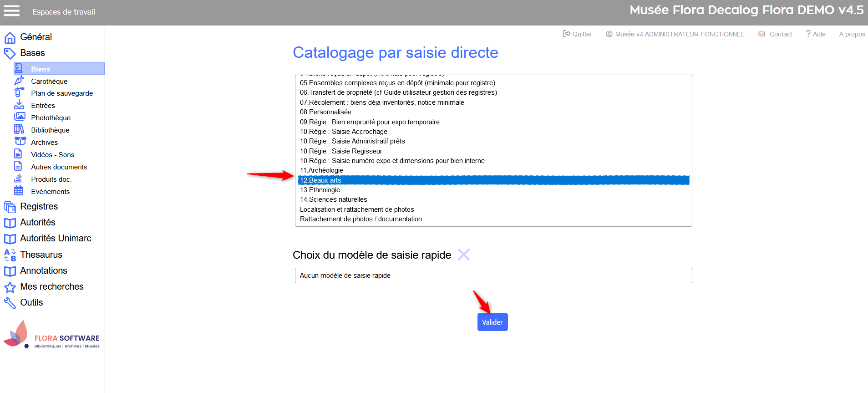This screenshot has height=393, width=868.
Task: Select 11.Archéologie in the list
Action: (x=321, y=170)
